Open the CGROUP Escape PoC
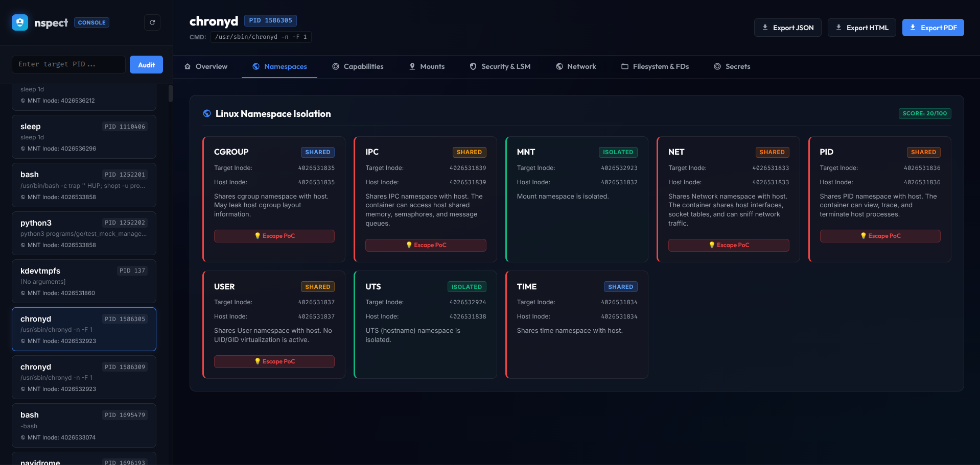Viewport: 980px width, 465px height. coord(274,236)
